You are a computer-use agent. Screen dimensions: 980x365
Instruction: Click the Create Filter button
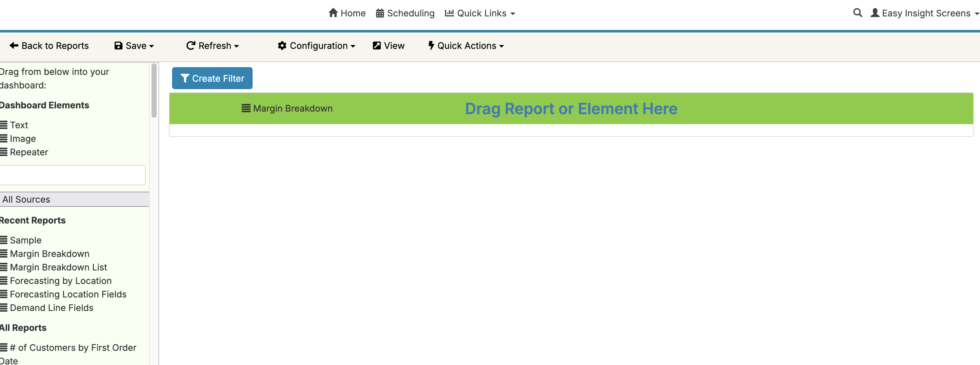pyautogui.click(x=212, y=78)
